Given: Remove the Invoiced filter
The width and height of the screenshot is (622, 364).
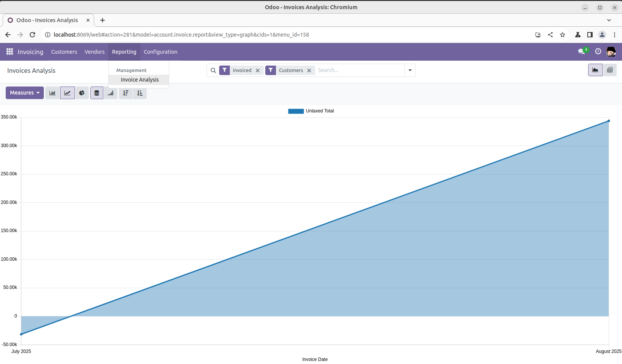Looking at the screenshot, I should 258,71.
